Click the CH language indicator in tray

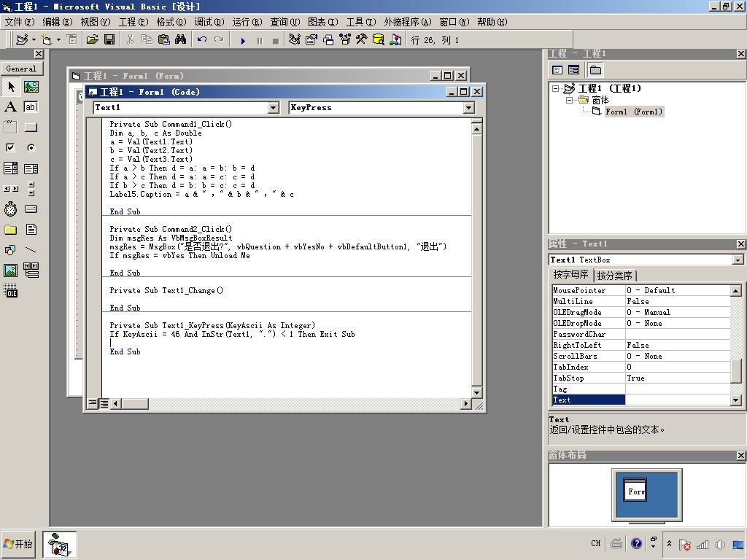click(x=595, y=543)
